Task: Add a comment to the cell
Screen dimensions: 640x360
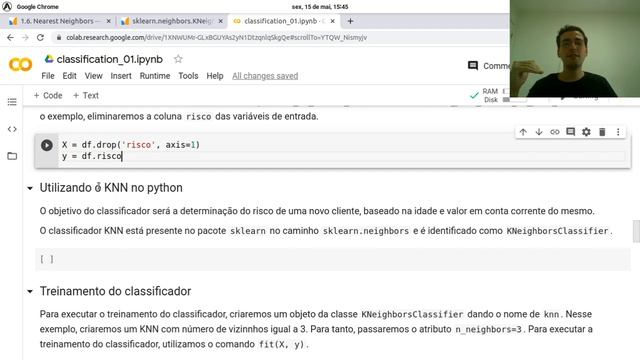Action: click(570, 131)
